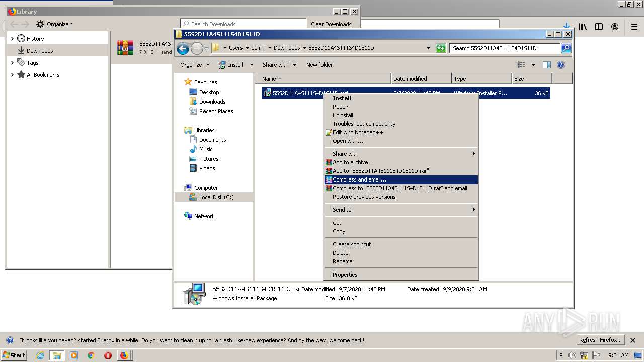
Task: Toggle the preview pane icon
Action: [547, 65]
